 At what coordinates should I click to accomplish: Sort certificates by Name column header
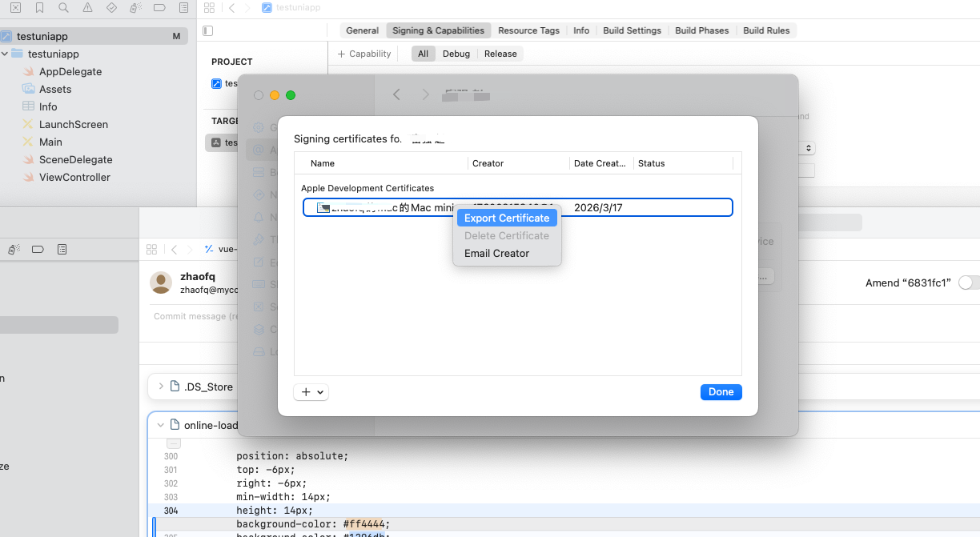[x=381, y=163]
